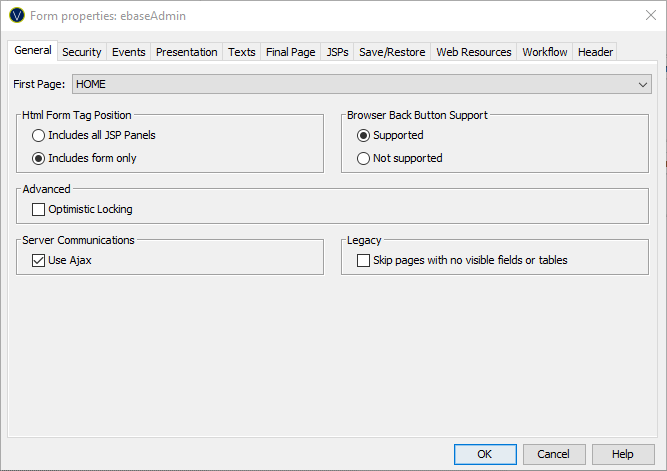Select Includes all JSP Panels option
Screen dimensions: 667x471
39,135
